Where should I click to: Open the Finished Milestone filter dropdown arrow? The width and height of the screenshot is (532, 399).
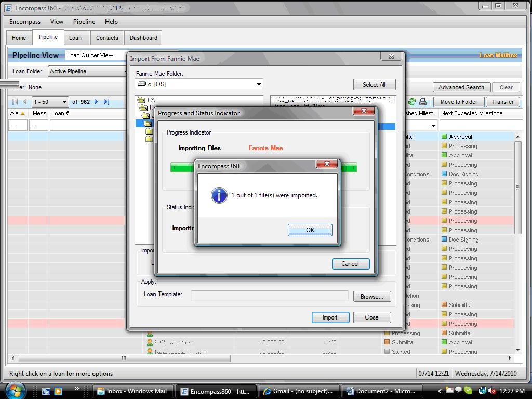433,126
